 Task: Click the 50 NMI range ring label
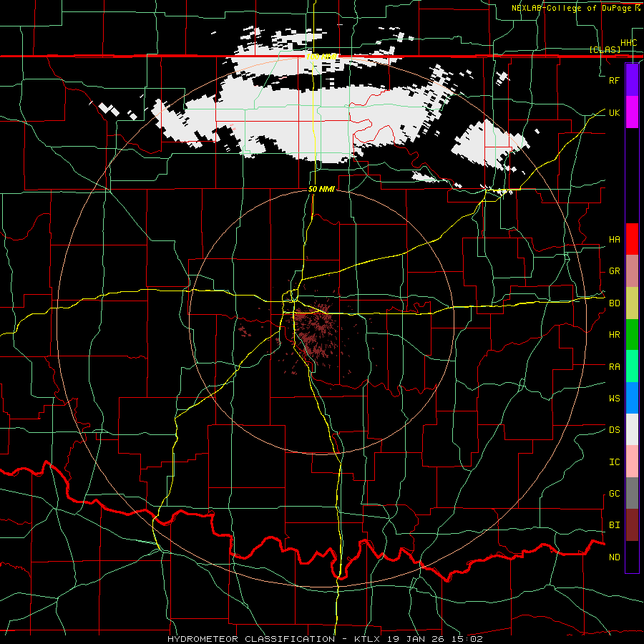(321, 189)
